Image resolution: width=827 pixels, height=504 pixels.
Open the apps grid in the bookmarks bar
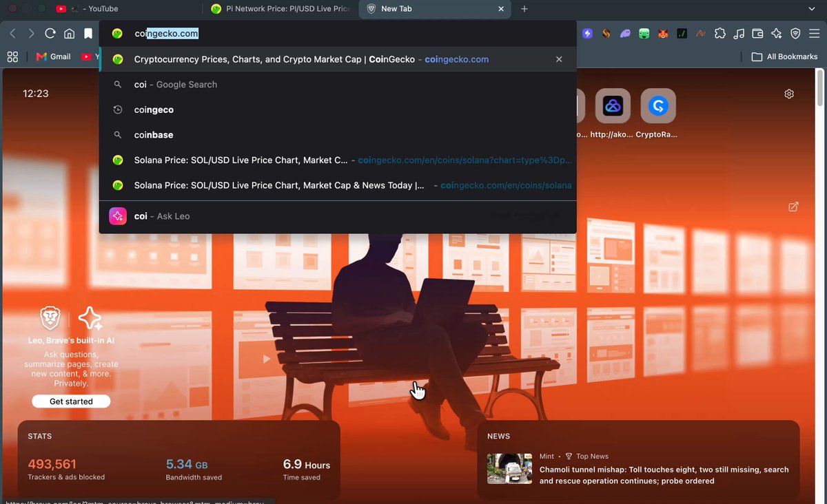pyautogui.click(x=12, y=56)
